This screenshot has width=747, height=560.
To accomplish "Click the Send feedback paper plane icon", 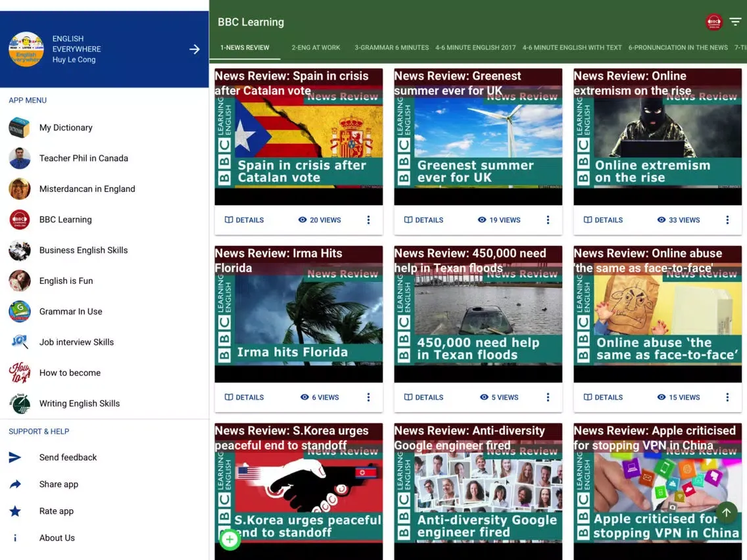I will [14, 457].
